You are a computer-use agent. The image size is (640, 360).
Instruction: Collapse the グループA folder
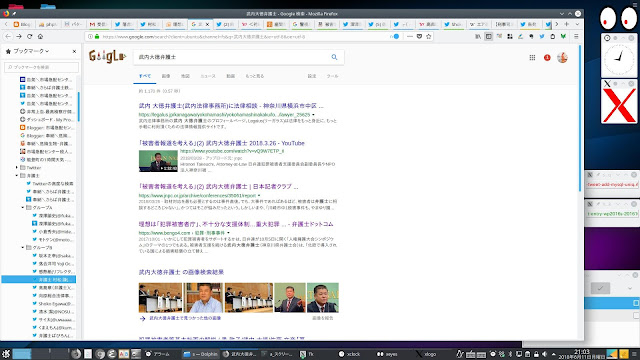[x=23, y=207]
